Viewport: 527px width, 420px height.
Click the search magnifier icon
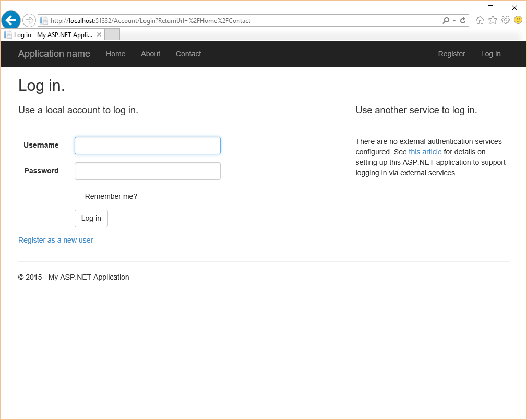(445, 20)
